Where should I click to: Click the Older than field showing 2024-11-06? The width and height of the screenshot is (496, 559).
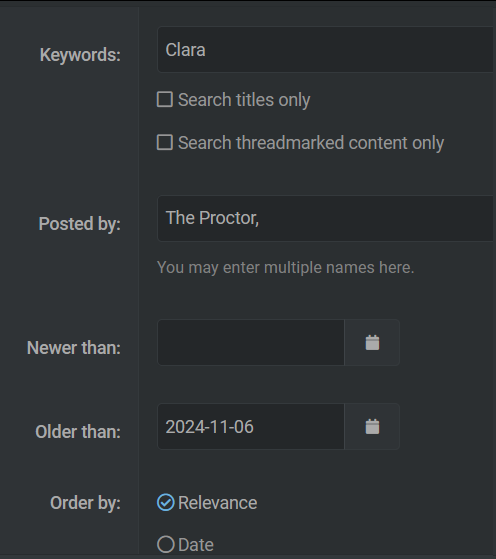coord(251,427)
